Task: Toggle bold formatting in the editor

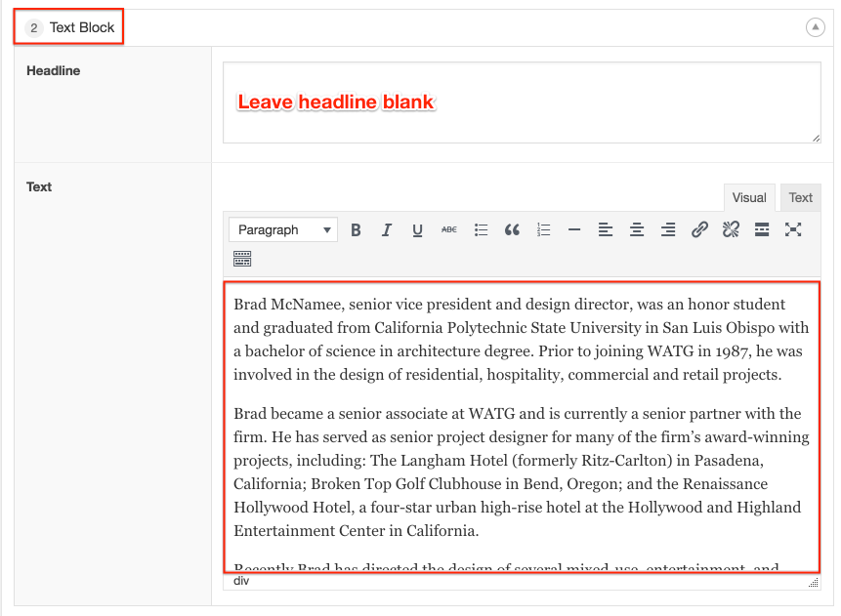Action: tap(356, 230)
